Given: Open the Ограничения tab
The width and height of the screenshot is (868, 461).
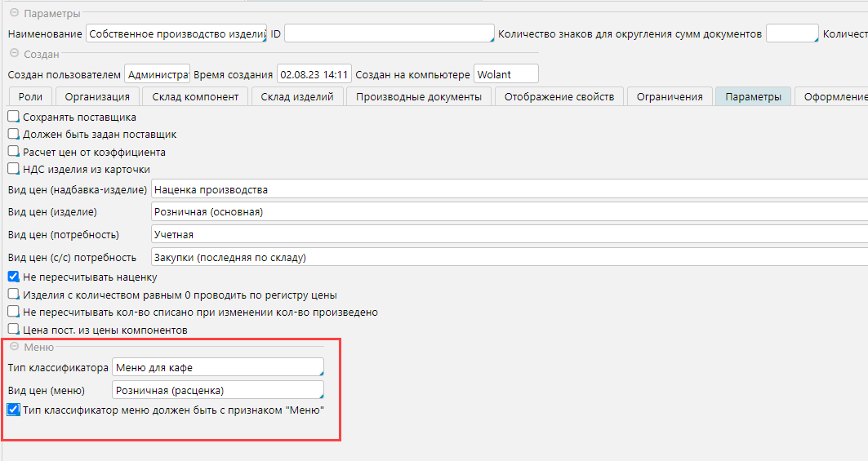Looking at the screenshot, I should (670, 97).
